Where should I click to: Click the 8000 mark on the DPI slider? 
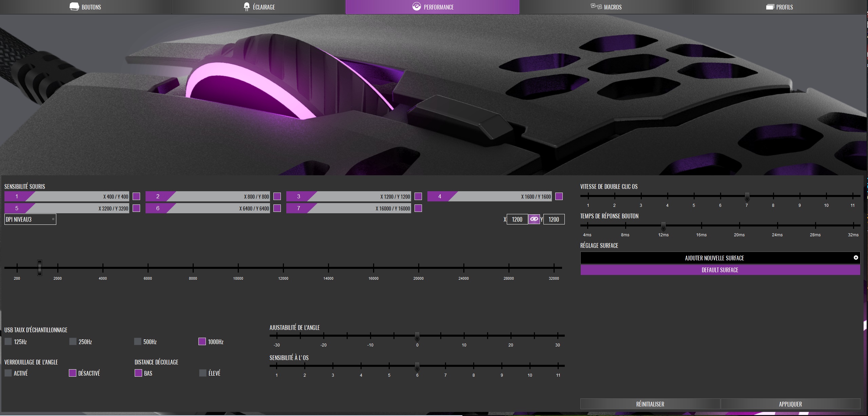[193, 268]
